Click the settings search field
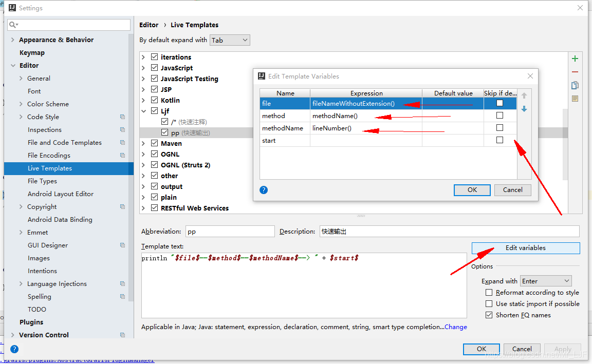This screenshot has height=364, width=592. coord(69,25)
